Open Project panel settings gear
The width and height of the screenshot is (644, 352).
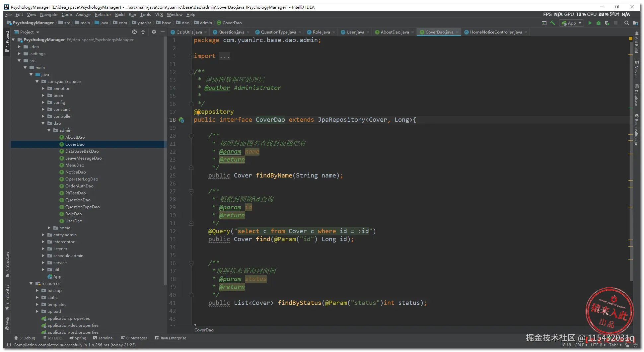(x=154, y=32)
